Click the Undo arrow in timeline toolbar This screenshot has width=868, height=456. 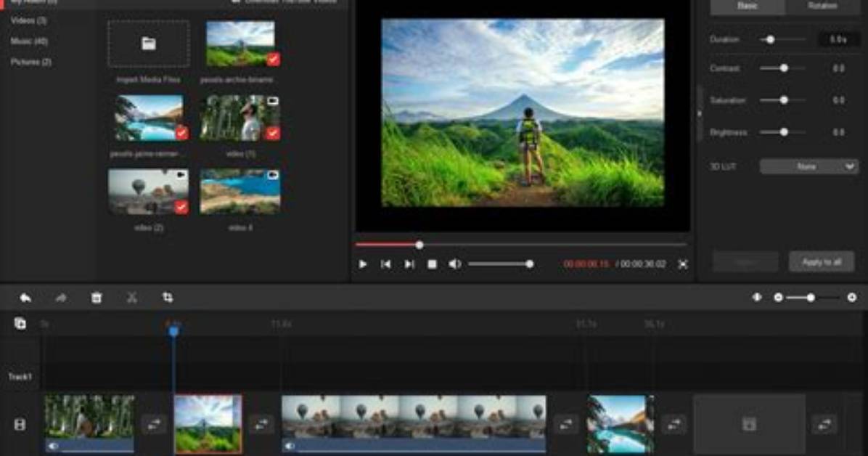point(25,298)
